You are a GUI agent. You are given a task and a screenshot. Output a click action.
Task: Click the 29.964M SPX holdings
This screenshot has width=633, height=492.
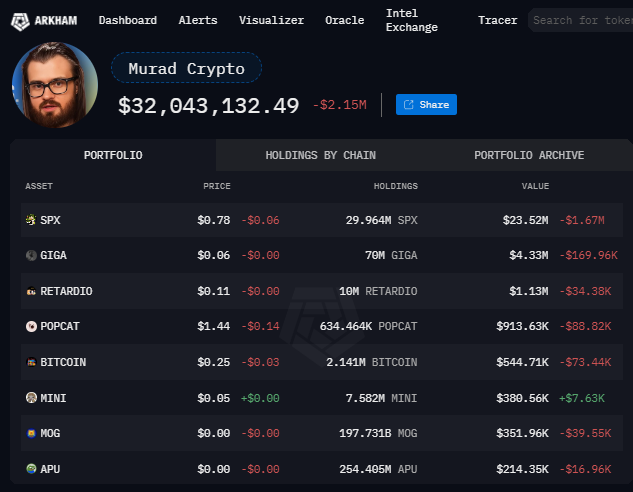(381, 220)
